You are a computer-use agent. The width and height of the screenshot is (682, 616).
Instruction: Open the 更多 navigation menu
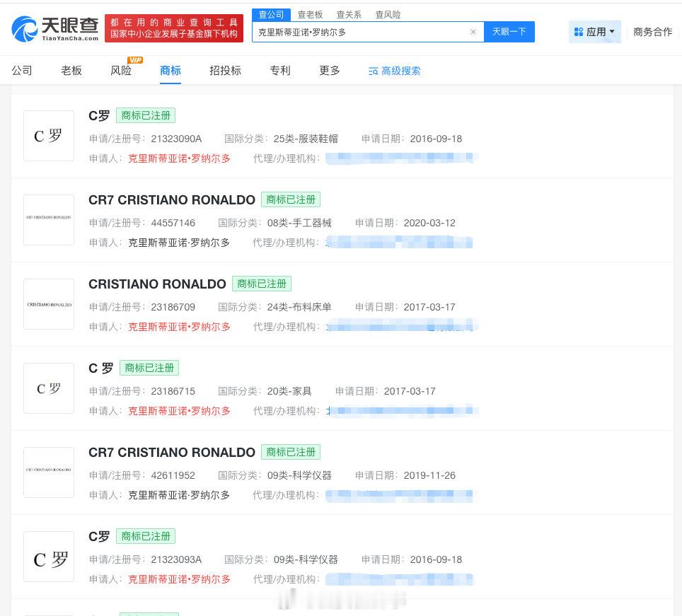tap(329, 71)
